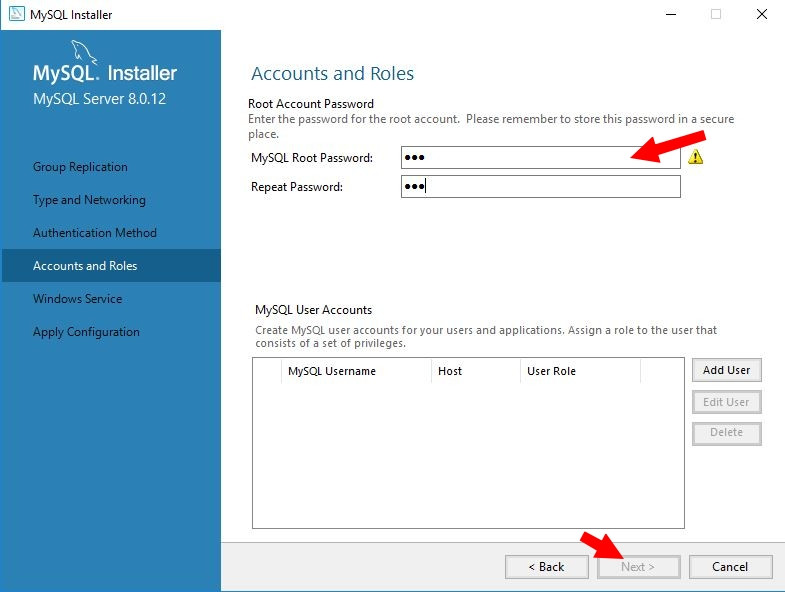Open the Authentication Method step
The image size is (785, 592).
[95, 233]
